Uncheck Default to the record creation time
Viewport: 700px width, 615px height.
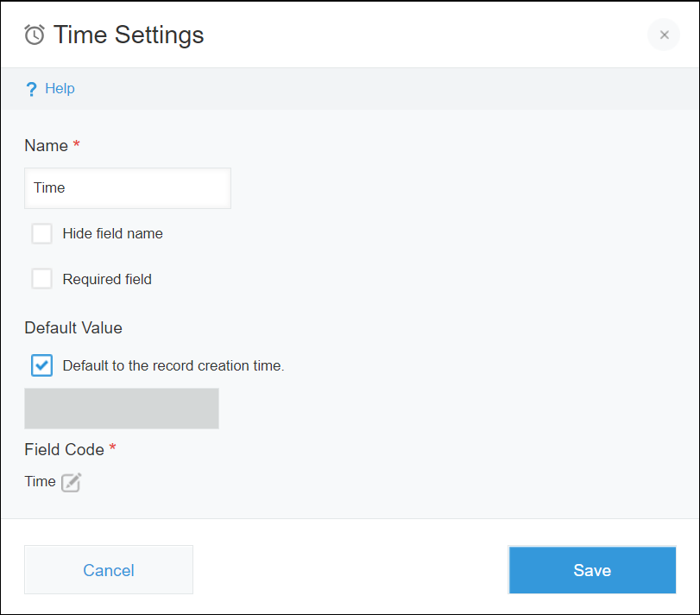41,365
